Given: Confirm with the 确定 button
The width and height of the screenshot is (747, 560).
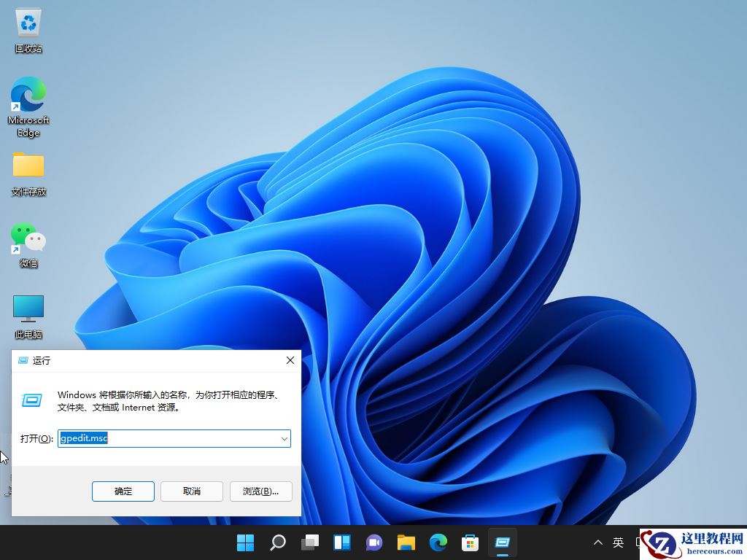Looking at the screenshot, I should (123, 491).
